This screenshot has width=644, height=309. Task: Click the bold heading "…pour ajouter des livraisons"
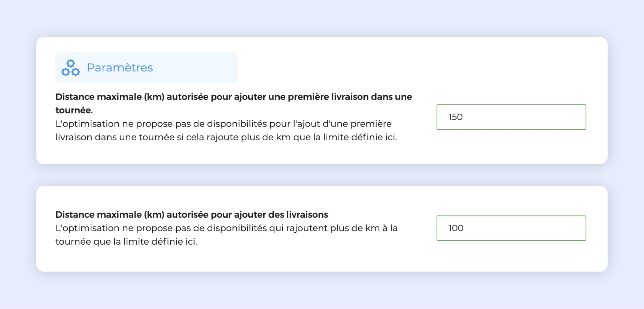pyautogui.click(x=192, y=215)
